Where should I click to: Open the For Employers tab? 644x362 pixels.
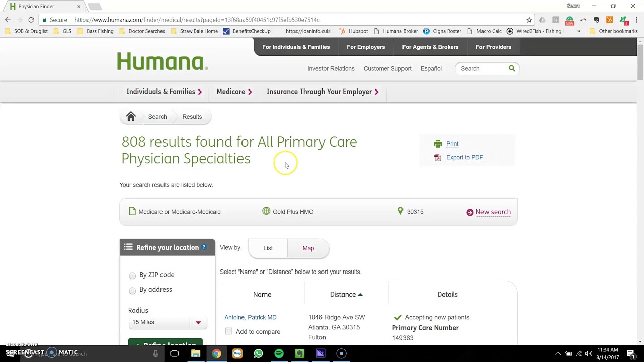366,47
